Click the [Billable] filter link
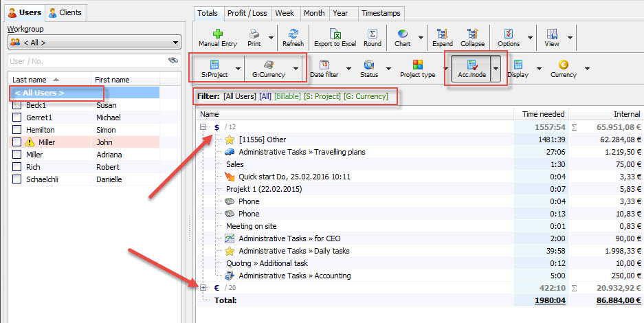The image size is (644, 323). (x=287, y=96)
